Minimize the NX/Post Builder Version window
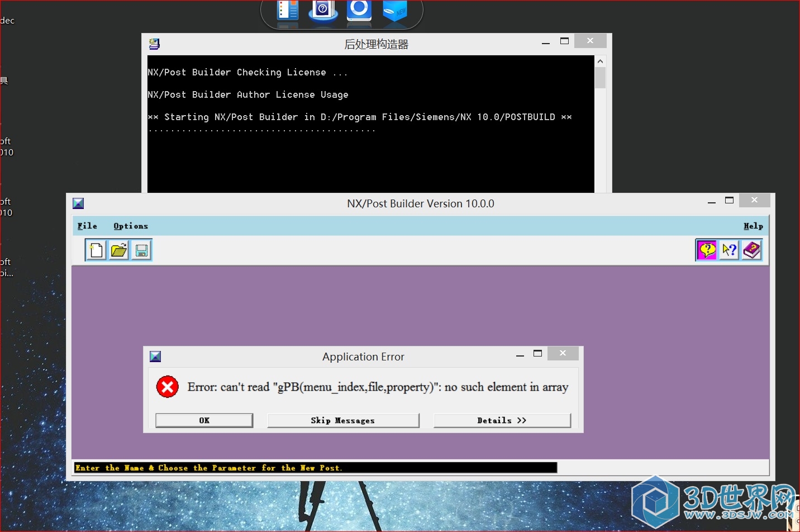The width and height of the screenshot is (800, 532). pyautogui.click(x=712, y=202)
